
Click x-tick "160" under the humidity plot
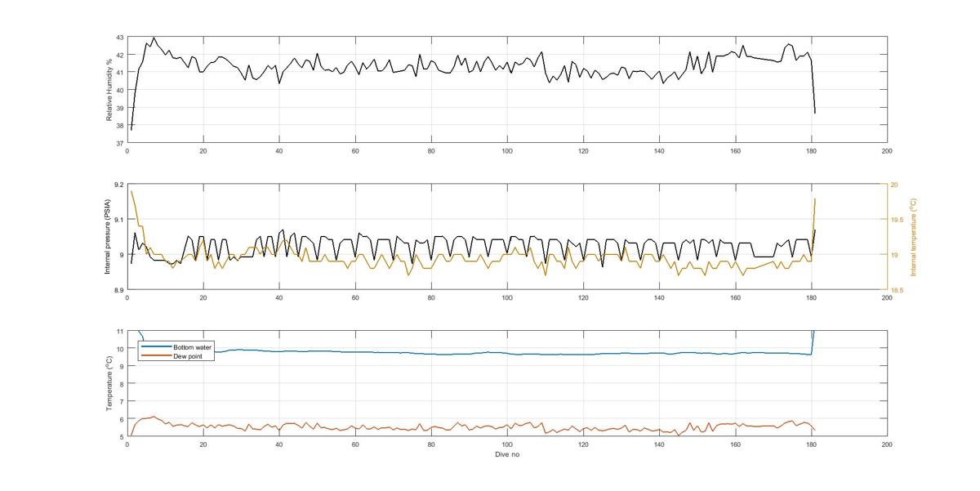[735, 151]
